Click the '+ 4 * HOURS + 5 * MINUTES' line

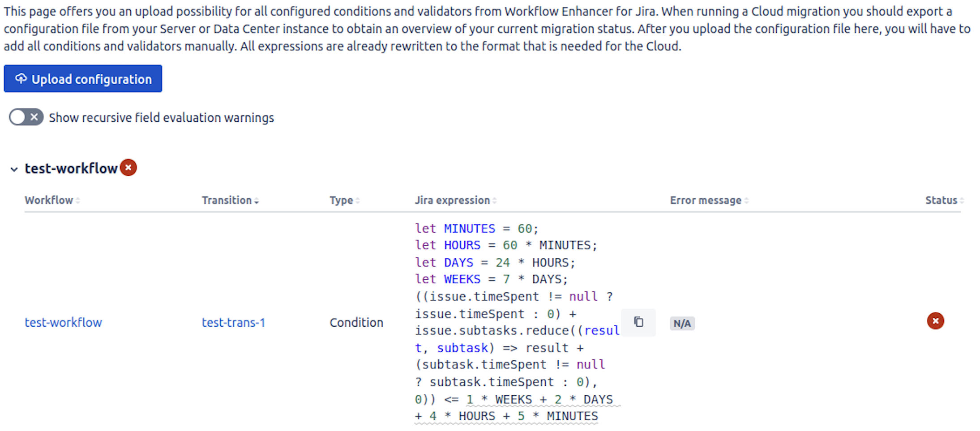coord(506,416)
